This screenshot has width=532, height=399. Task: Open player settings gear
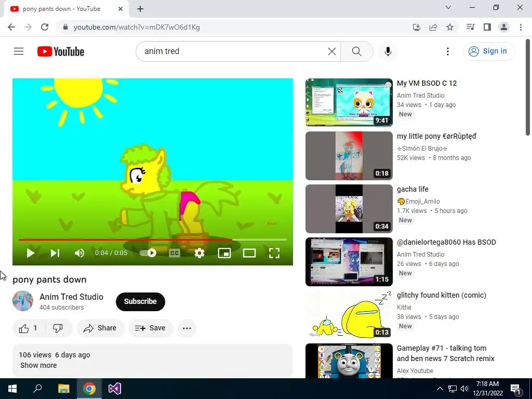point(199,253)
